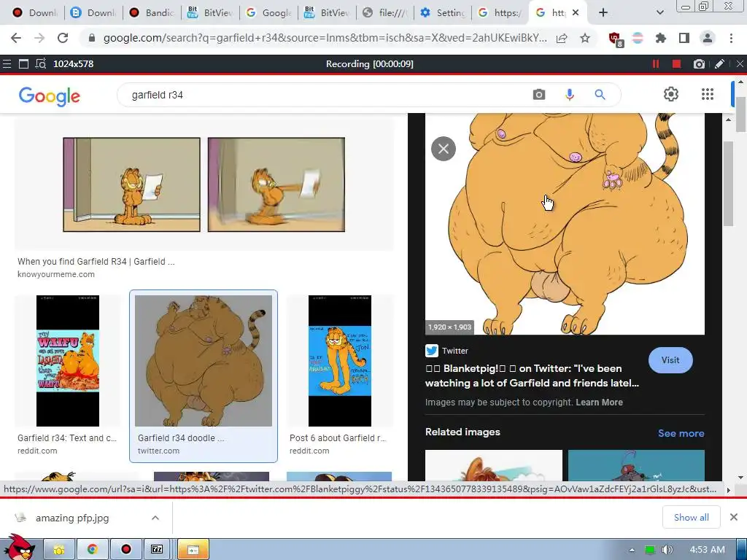This screenshot has width=747, height=560.
Task: Open the 'Learn More' copyright link
Action: click(600, 402)
